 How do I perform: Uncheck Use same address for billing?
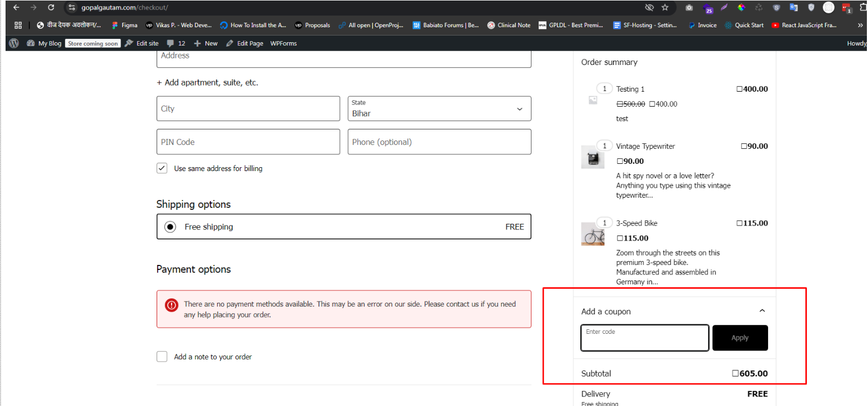point(162,168)
